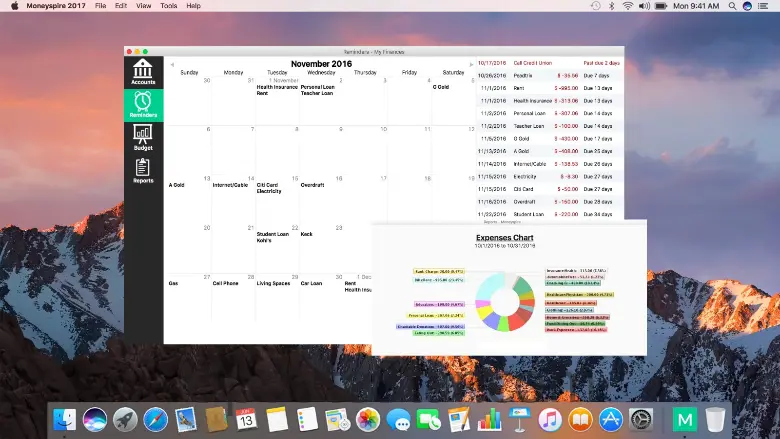The image size is (780, 439).
Task: Select the light cyan slice of the Expenses Chart
Action: click(490, 286)
